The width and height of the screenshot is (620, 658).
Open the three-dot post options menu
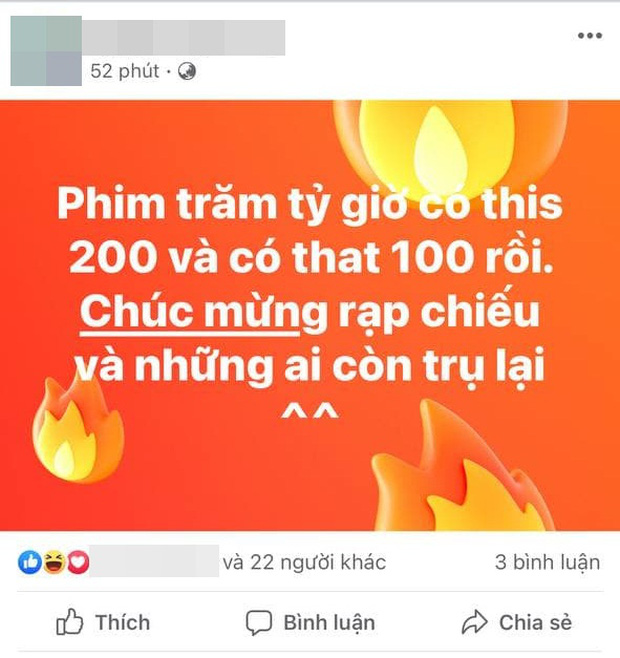(590, 36)
